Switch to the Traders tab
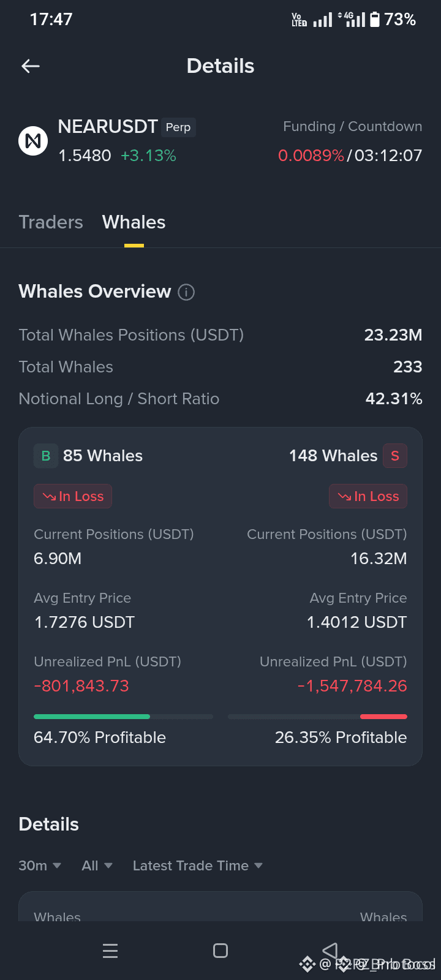Image resolution: width=441 pixels, height=980 pixels. tap(51, 222)
